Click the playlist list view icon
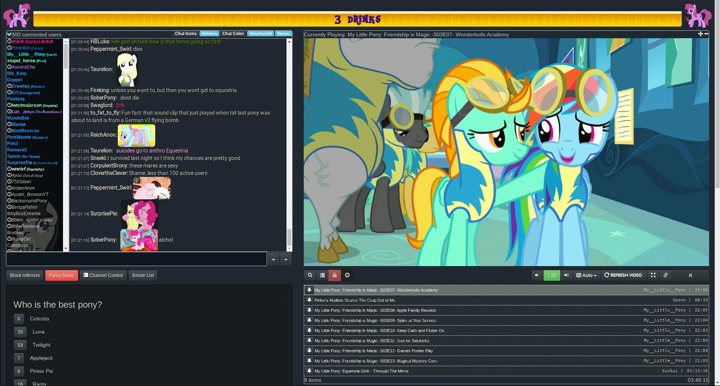Viewport: 720px width, 386px height. 322,275
